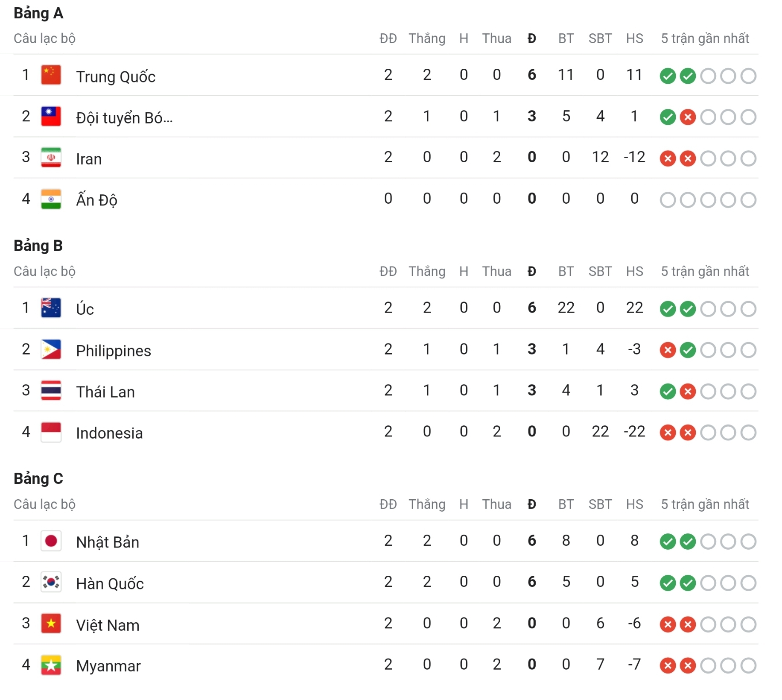The width and height of the screenshot is (782, 700).
Task: Click the Myanmar flag icon
Action: 51,665
